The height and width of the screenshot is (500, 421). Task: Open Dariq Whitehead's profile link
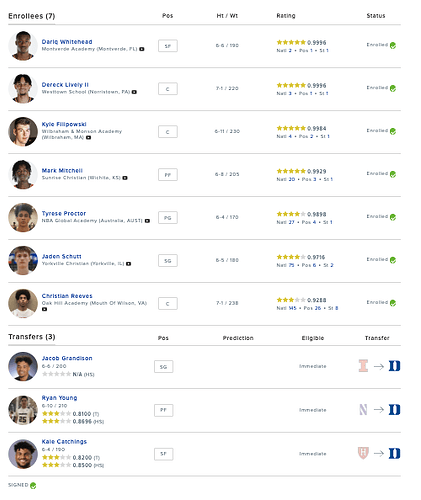click(x=67, y=42)
